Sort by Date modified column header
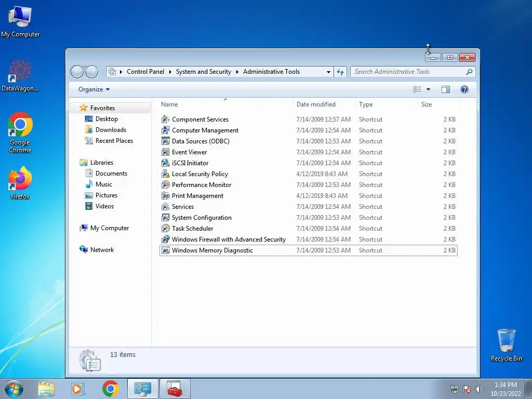The image size is (532, 399). coord(324,104)
